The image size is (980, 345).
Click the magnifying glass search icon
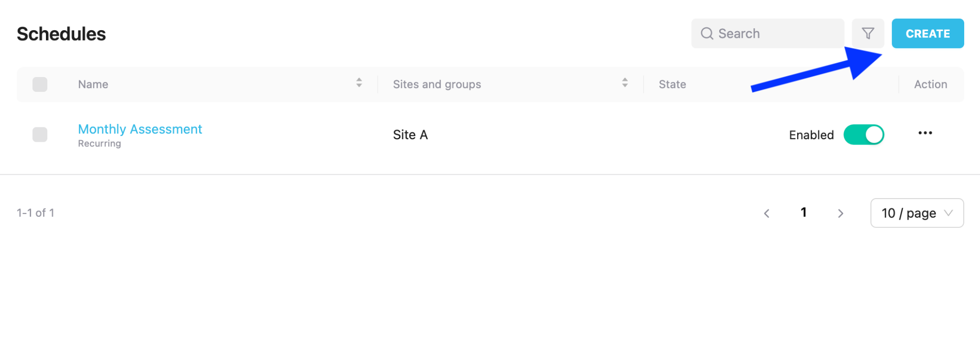point(707,33)
